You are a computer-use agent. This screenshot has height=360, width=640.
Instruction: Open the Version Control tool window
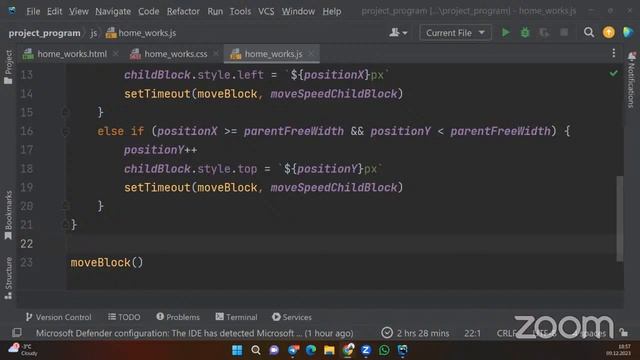58,317
